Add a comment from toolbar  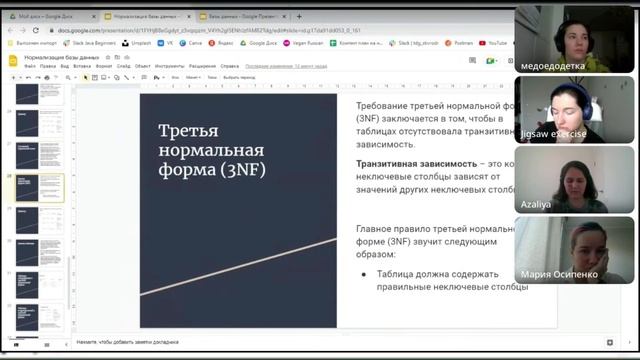tap(144, 77)
